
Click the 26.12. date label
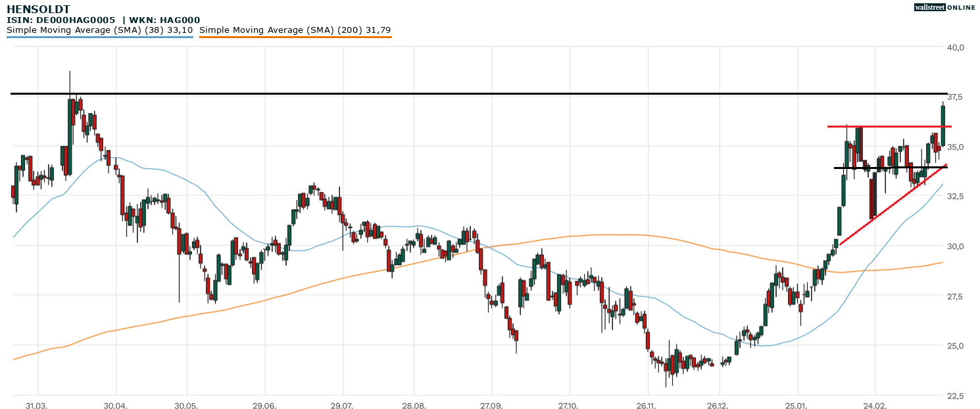pyautogui.click(x=720, y=406)
